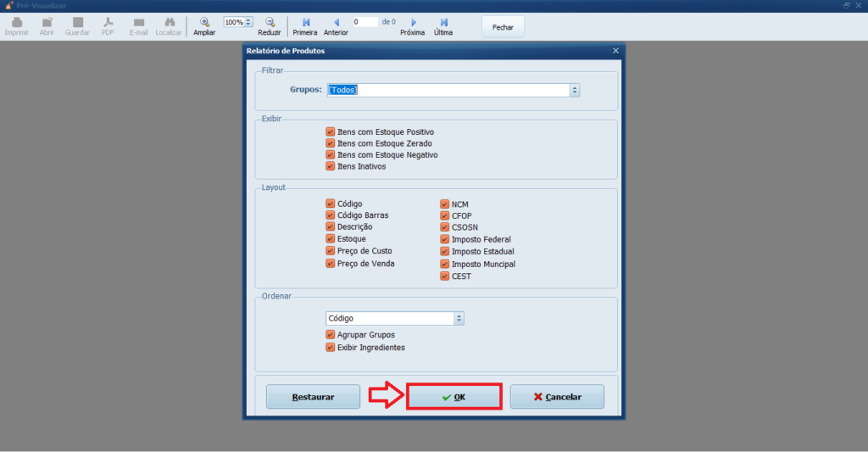
Task: Click the Localizar binoculars icon
Action: click(x=170, y=23)
